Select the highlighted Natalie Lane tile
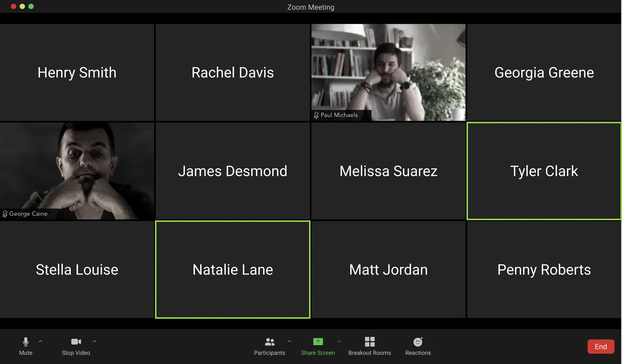This screenshot has width=622, height=364. point(233,270)
